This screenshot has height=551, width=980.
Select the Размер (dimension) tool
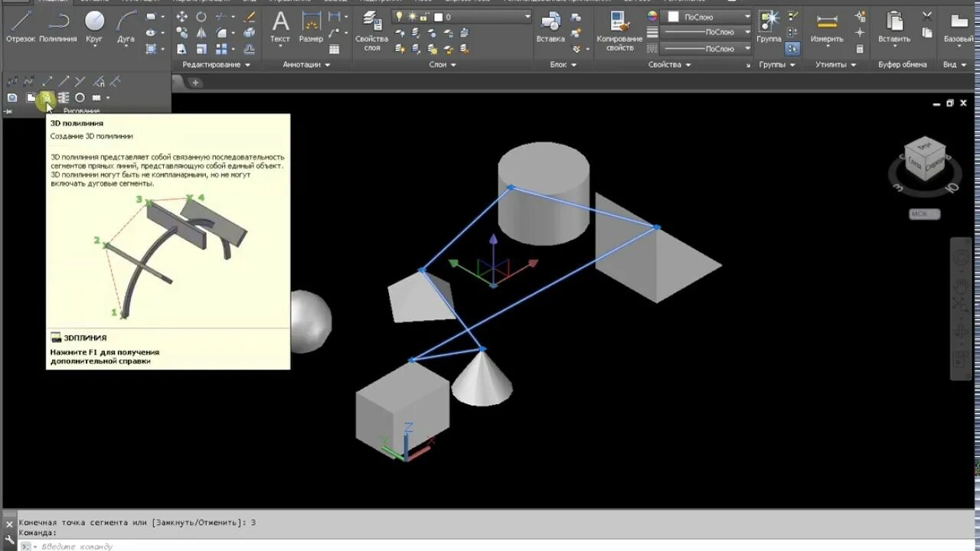[x=311, y=25]
